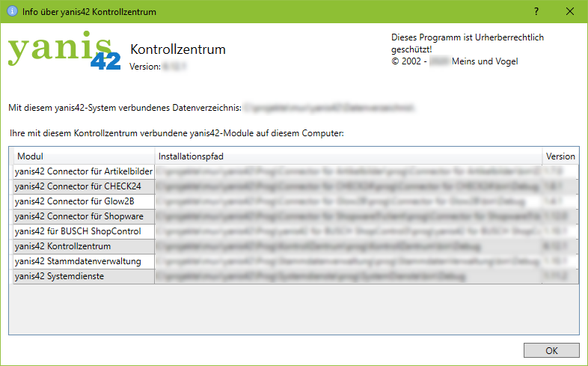The height and width of the screenshot is (366, 588).
Task: Sort by Version column header
Action: click(x=560, y=156)
